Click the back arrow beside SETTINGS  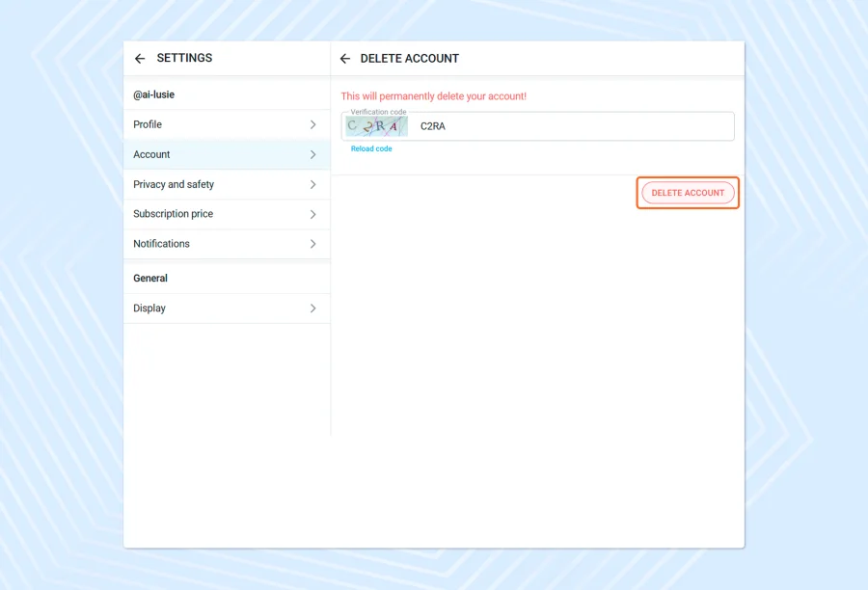click(140, 59)
